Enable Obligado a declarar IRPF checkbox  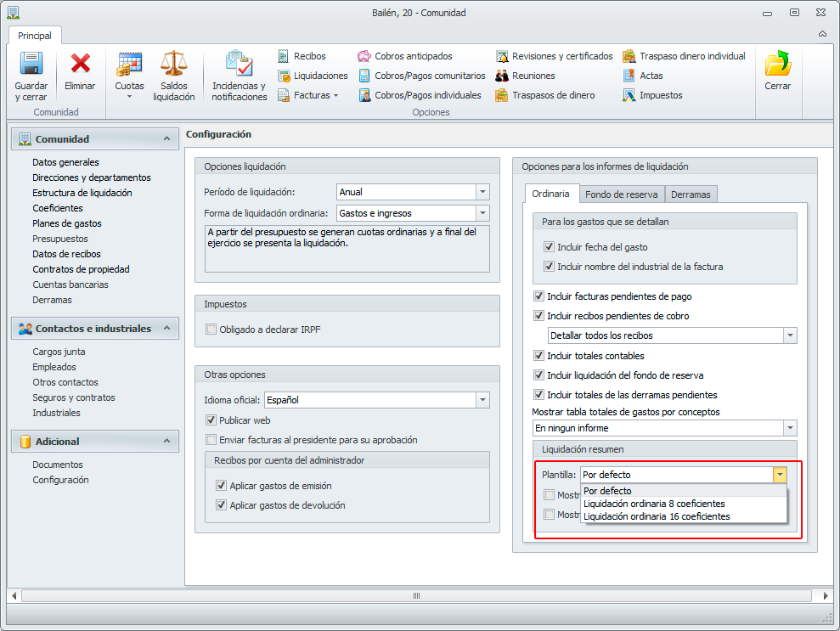coord(211,330)
